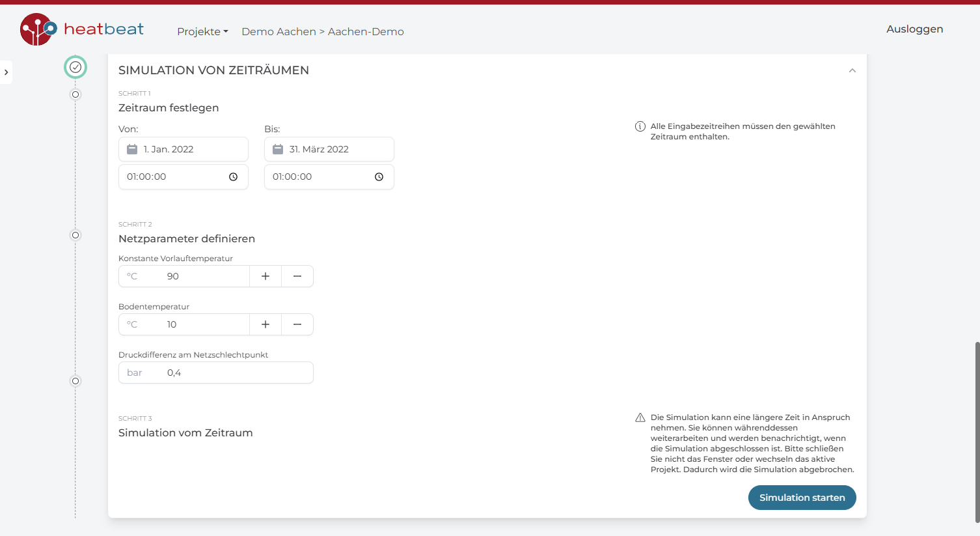Open the calendar icon for the Bis date field

click(277, 149)
